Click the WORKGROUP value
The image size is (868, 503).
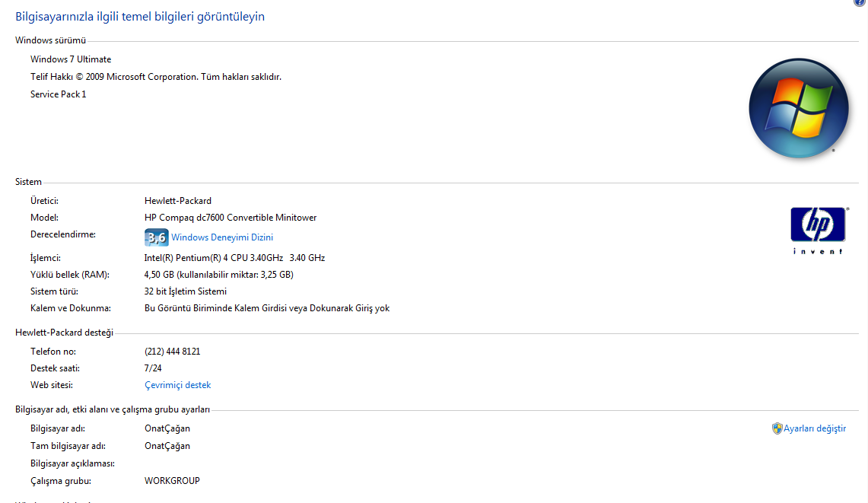pos(172,481)
